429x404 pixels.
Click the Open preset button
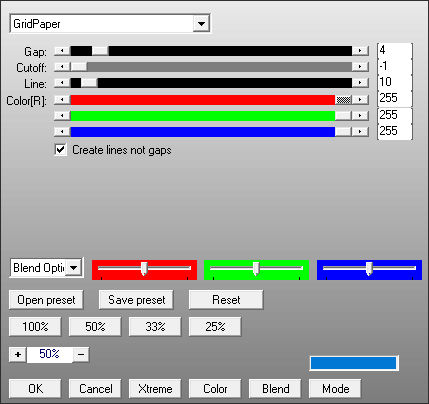click(x=46, y=300)
